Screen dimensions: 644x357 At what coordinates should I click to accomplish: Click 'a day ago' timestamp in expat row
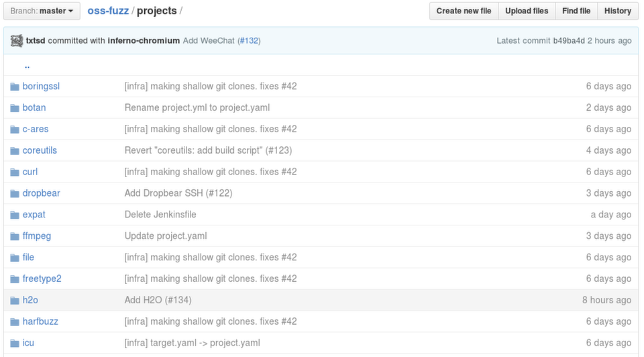pos(610,215)
